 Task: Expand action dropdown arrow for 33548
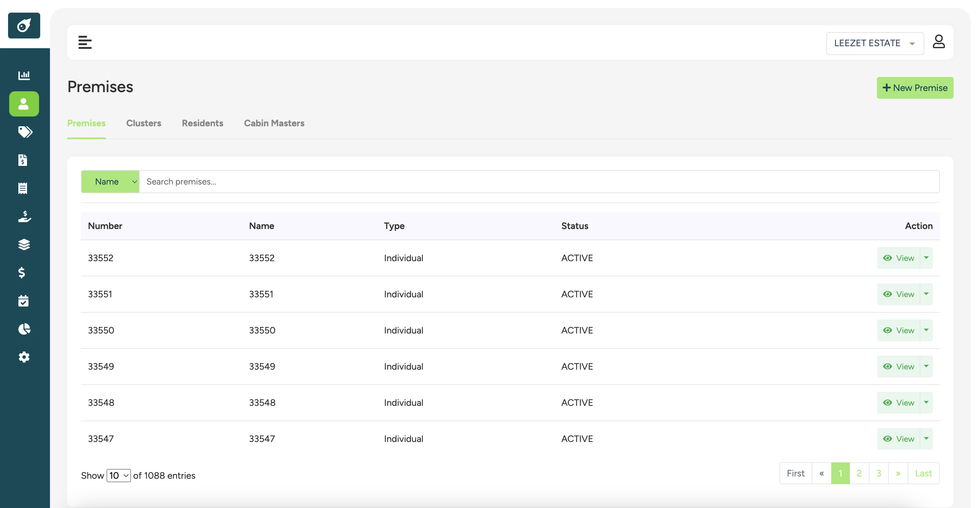926,403
